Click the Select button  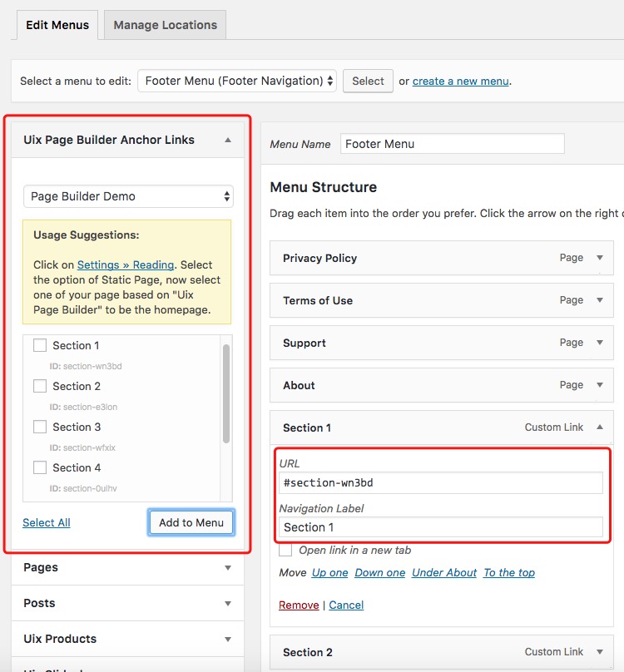[x=368, y=81]
